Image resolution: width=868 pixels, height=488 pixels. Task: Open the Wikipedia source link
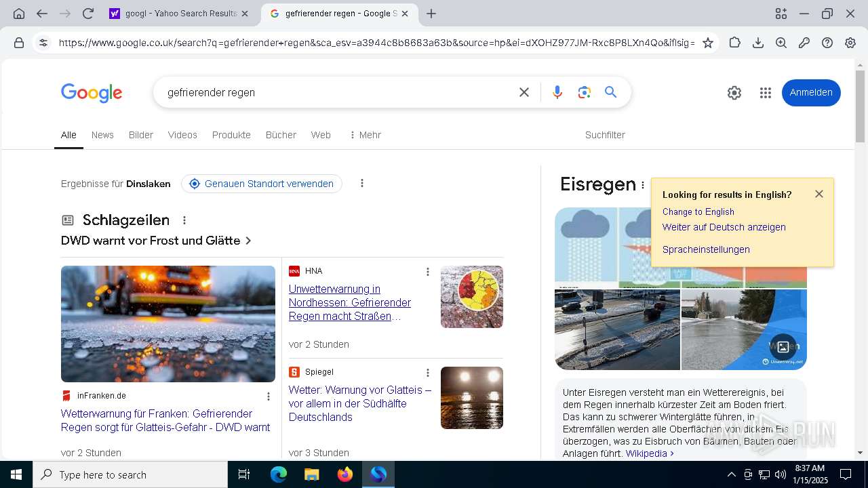650,453
